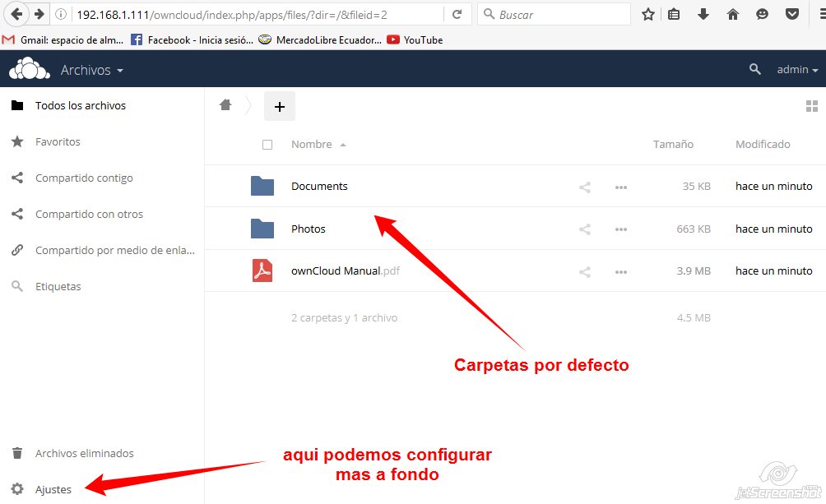Screen dimensions: 826x504
Task: Reload the page with the browser refresh icon
Action: tap(457, 14)
